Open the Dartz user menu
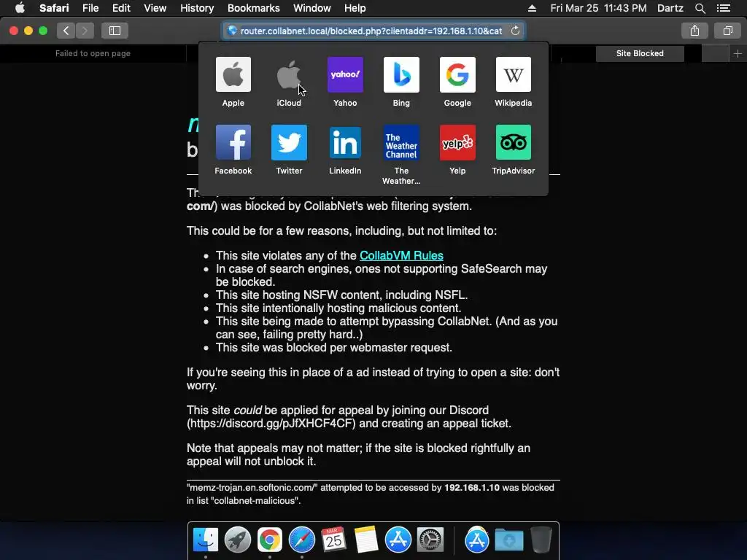 click(670, 8)
